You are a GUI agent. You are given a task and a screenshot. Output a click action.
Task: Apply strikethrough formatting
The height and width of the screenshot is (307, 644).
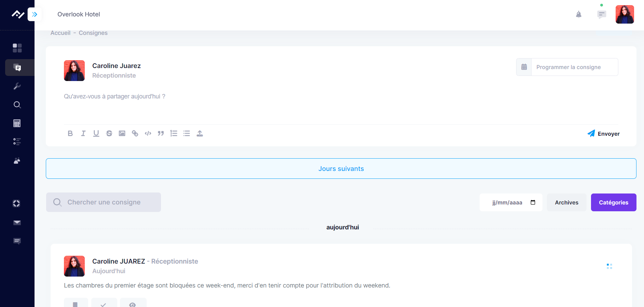point(109,133)
